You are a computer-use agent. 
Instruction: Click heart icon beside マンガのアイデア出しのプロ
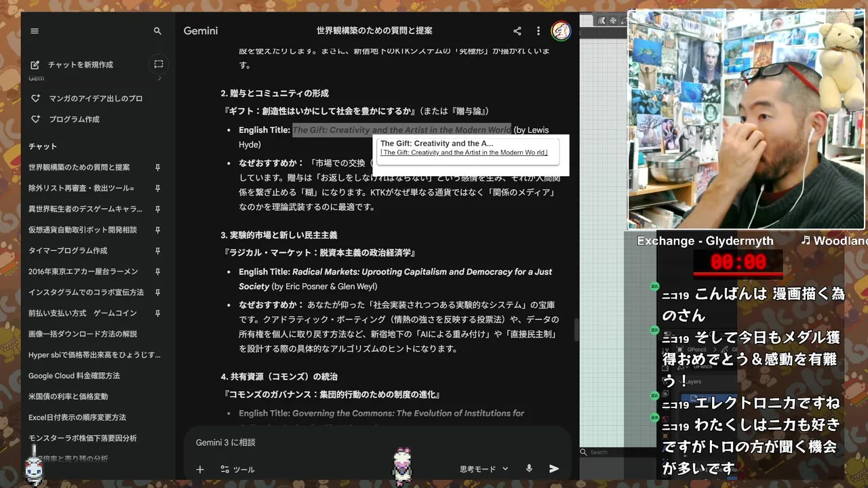coord(36,98)
